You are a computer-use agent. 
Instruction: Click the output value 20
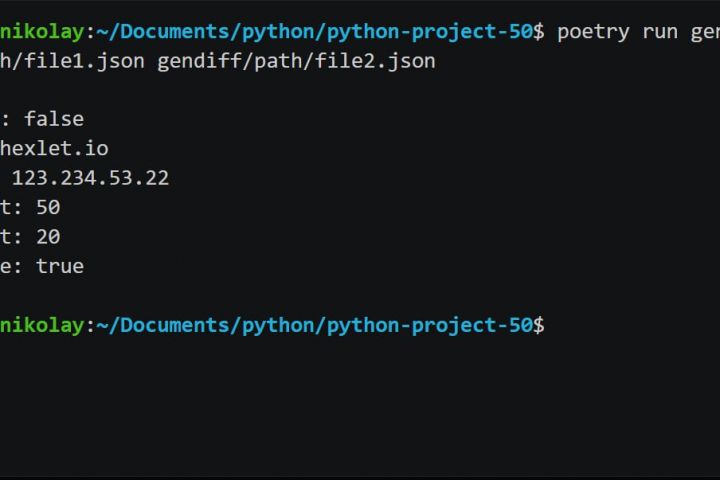[48, 237]
